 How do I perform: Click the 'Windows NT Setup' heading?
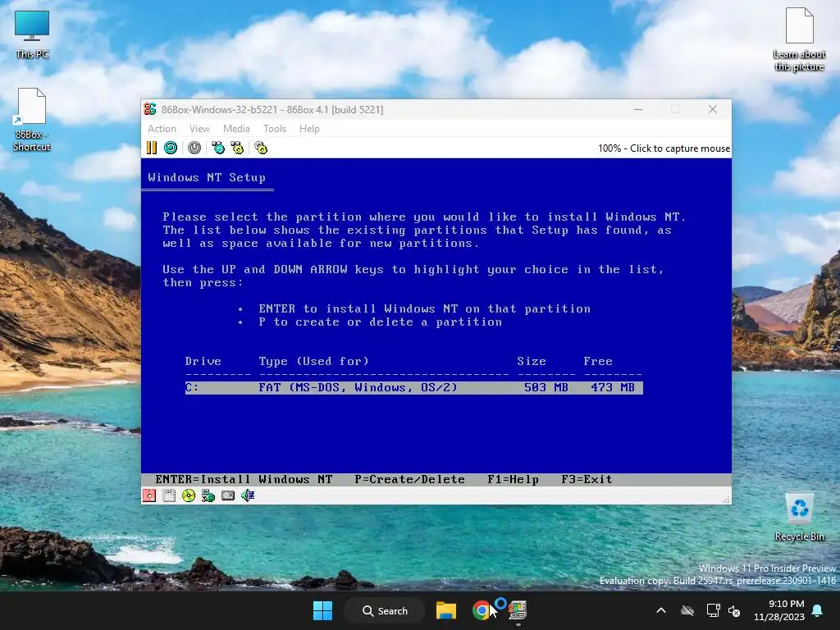(x=207, y=177)
